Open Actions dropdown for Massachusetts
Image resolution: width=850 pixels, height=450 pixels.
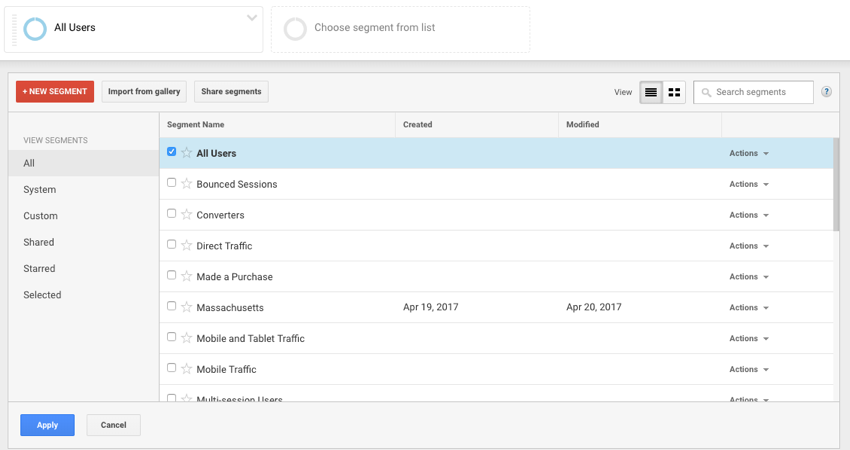coord(749,308)
